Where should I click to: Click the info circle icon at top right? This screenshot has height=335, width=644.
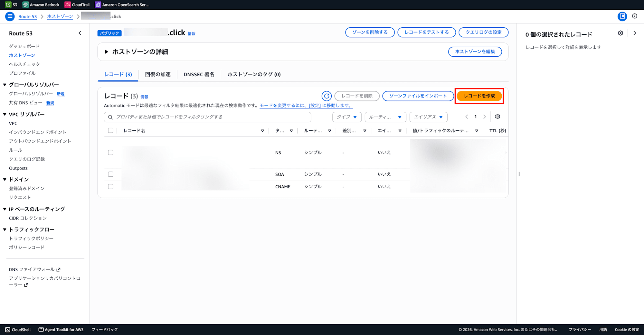(635, 16)
